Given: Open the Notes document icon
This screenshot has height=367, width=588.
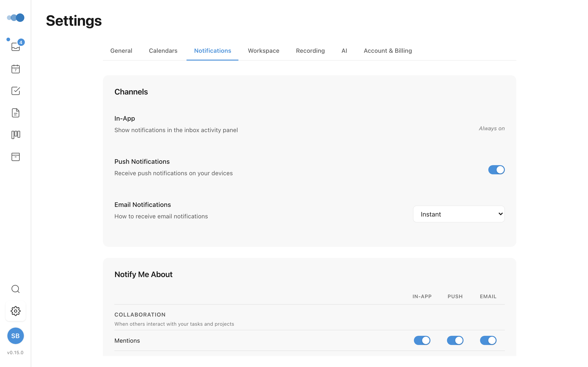Looking at the screenshot, I should click(16, 113).
